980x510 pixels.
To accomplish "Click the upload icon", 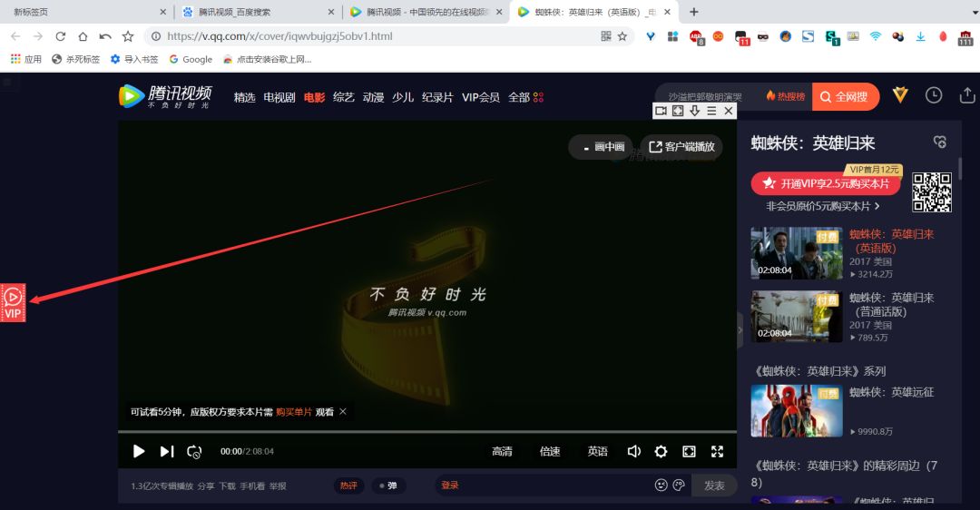I will [x=967, y=95].
